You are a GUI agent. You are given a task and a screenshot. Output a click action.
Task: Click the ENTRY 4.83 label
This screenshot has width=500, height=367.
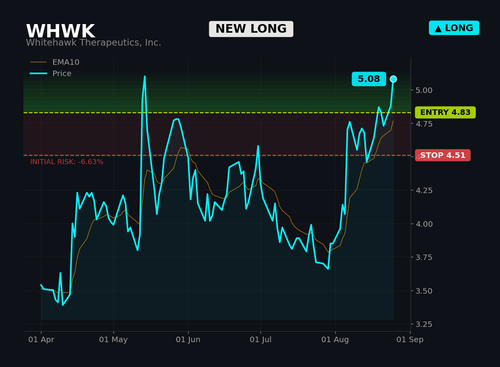tap(445, 112)
